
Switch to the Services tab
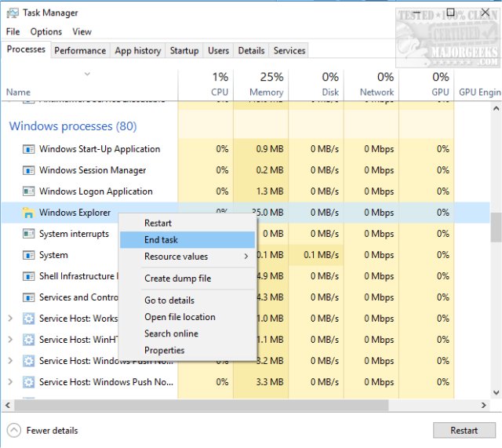pyautogui.click(x=289, y=50)
